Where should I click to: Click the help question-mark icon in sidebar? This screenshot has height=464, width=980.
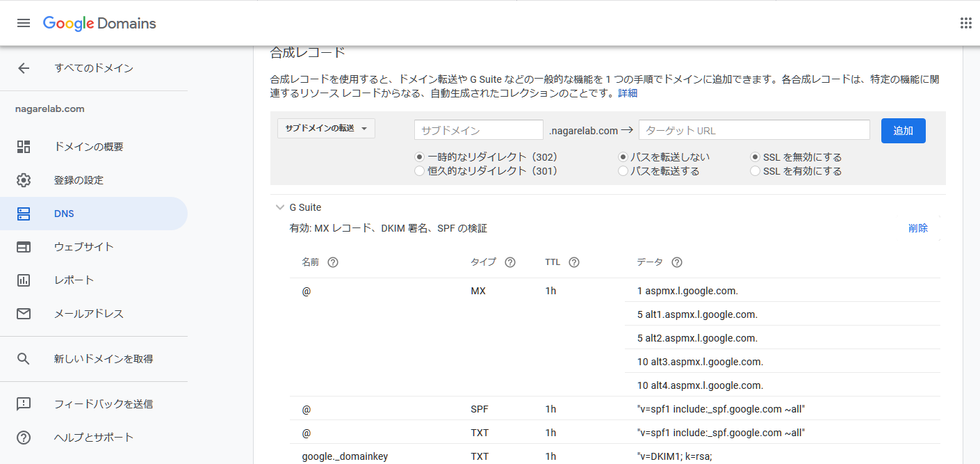point(24,438)
